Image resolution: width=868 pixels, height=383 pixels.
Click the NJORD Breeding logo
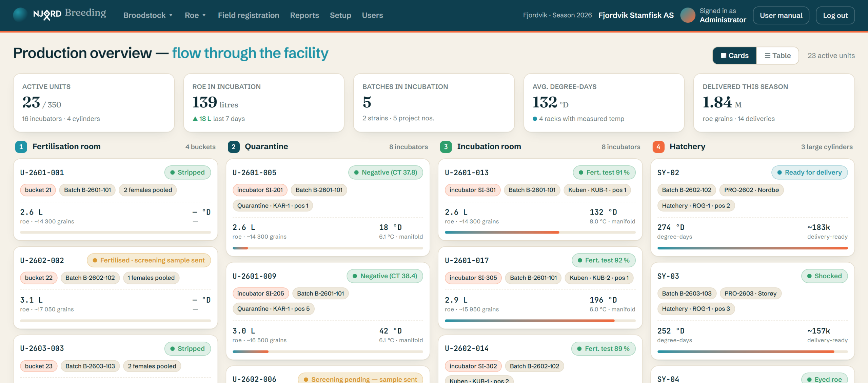click(x=60, y=14)
